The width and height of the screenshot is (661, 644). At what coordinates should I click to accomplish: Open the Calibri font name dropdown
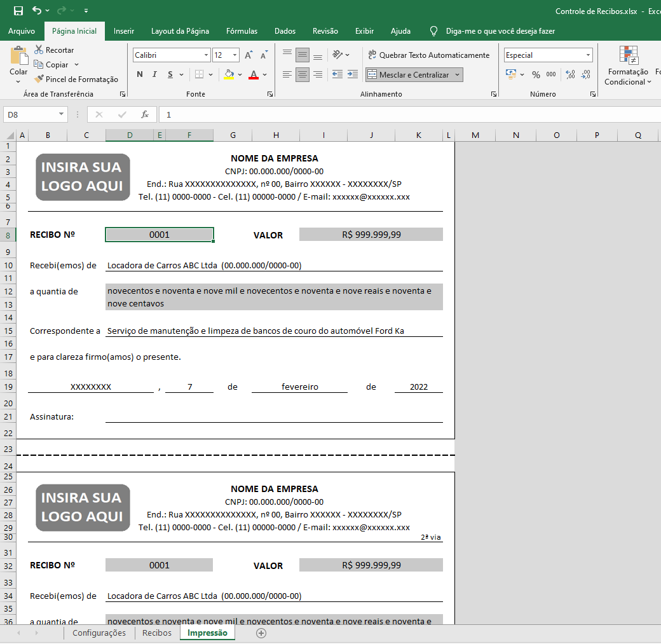(x=206, y=55)
